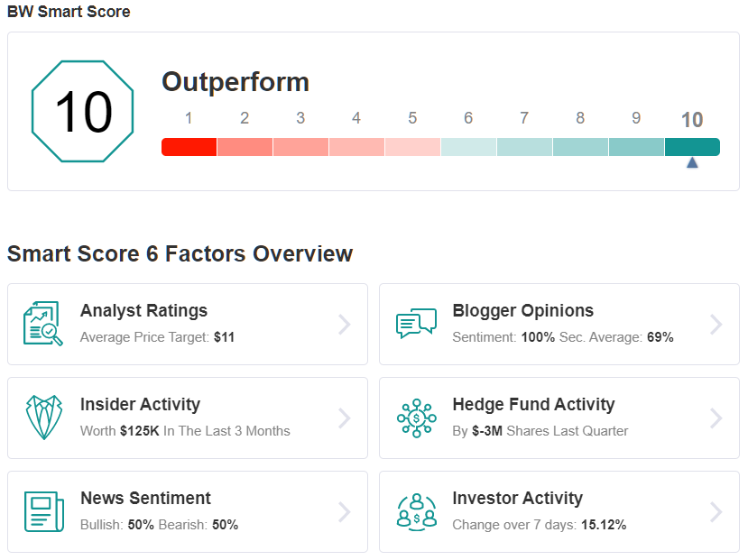748x560 pixels.
Task: Click the octagon Smart Score 10 badge
Action: pyautogui.click(x=82, y=112)
